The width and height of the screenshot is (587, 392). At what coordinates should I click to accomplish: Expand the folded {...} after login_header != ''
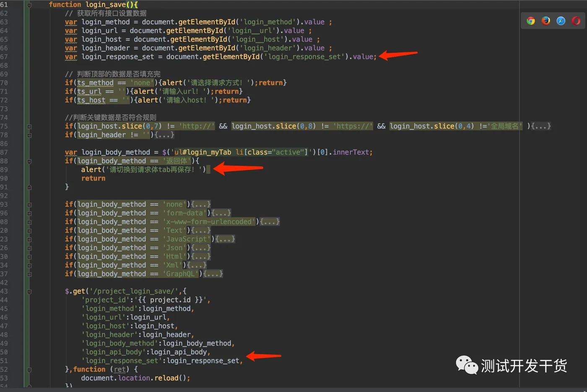[x=164, y=135]
